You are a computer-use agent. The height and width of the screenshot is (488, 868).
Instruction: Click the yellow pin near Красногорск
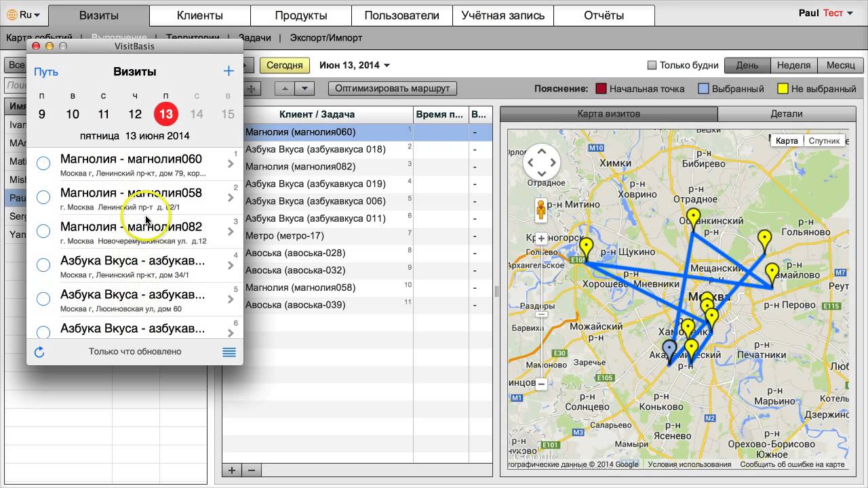click(586, 249)
